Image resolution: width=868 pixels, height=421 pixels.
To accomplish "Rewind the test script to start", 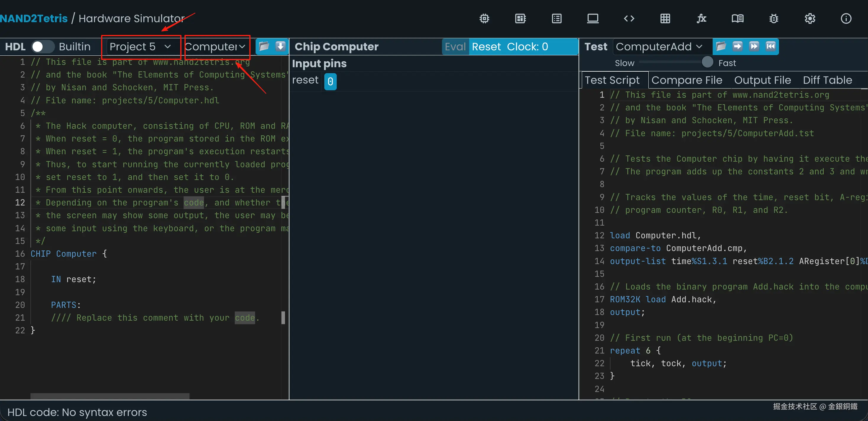I will pos(770,46).
